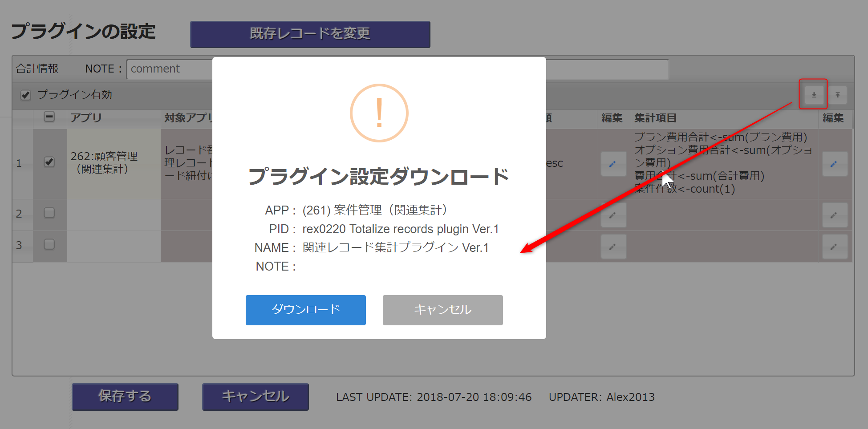Check the row 2 checkbox
The width and height of the screenshot is (868, 429).
point(49,213)
